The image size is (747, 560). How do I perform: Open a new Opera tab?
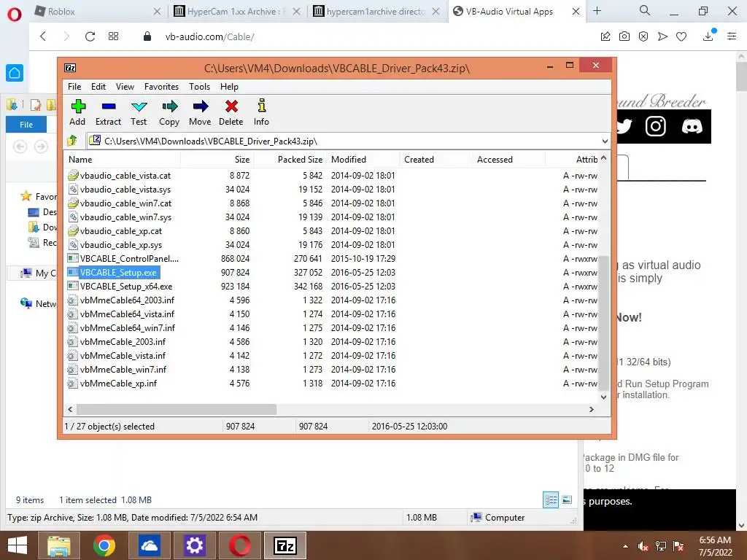tap(597, 10)
